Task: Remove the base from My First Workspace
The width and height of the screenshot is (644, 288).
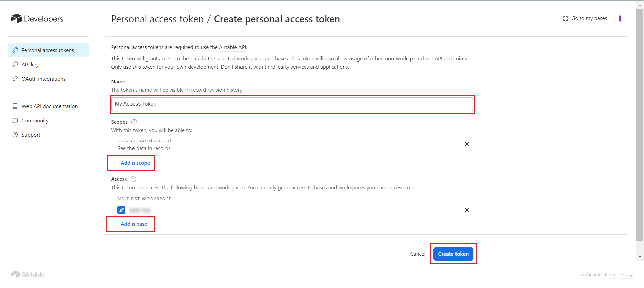Action: pyautogui.click(x=467, y=210)
